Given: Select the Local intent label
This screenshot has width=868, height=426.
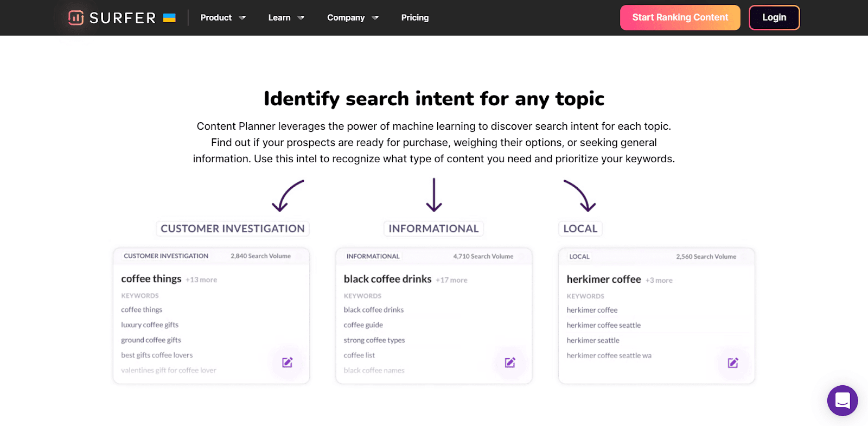Looking at the screenshot, I should (x=580, y=228).
